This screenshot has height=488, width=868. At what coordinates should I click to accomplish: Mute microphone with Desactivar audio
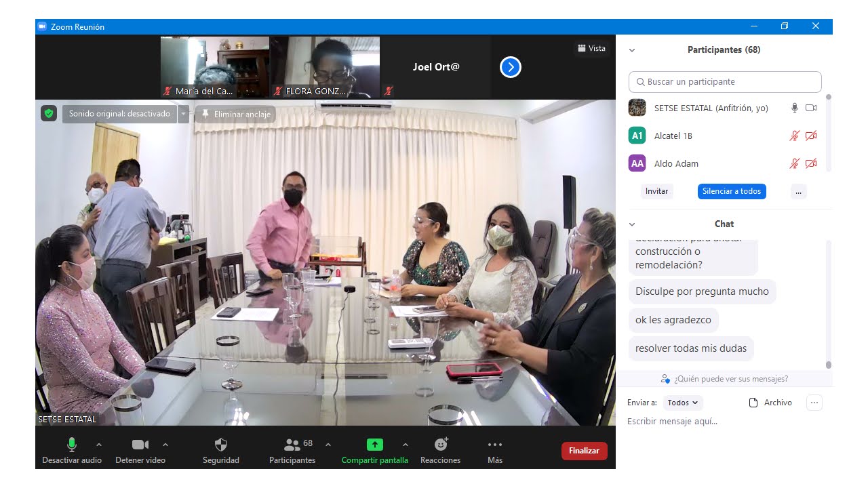71,445
